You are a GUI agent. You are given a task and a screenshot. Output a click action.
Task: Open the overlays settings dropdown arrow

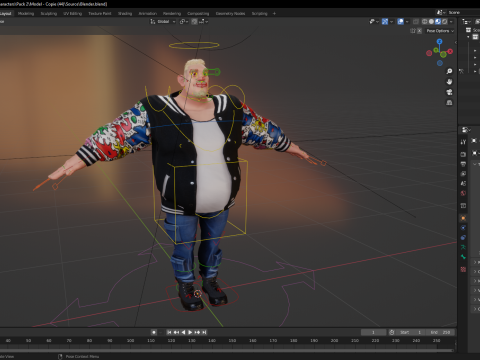[x=407, y=22]
